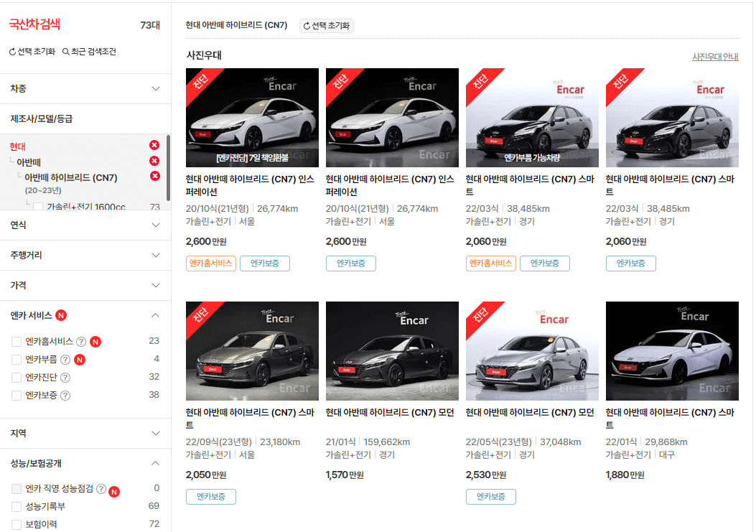
Task: Open white Avante photo of 1,880만원 listing
Action: 672,351
